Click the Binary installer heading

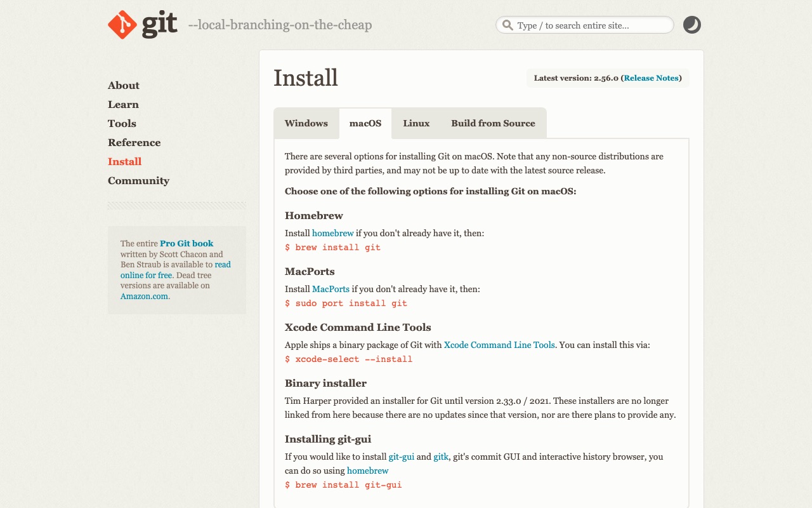pyautogui.click(x=325, y=383)
